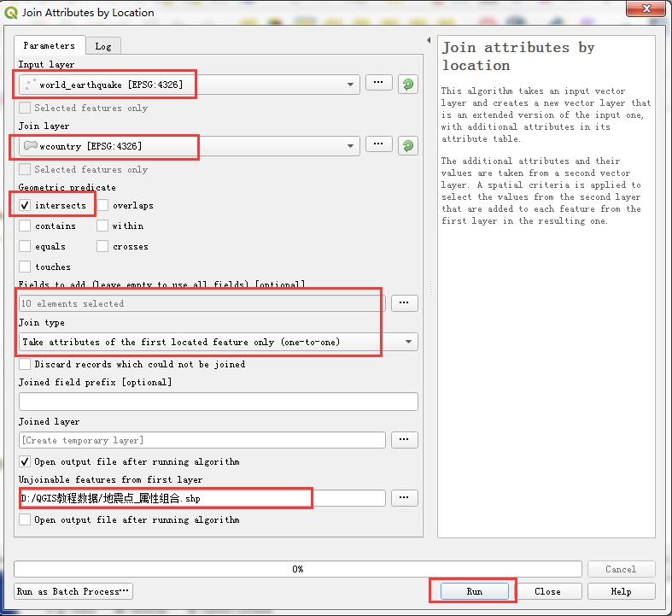Check Open output file for Unjoinable features
Image resolution: width=672 pixels, height=616 pixels.
[x=25, y=519]
